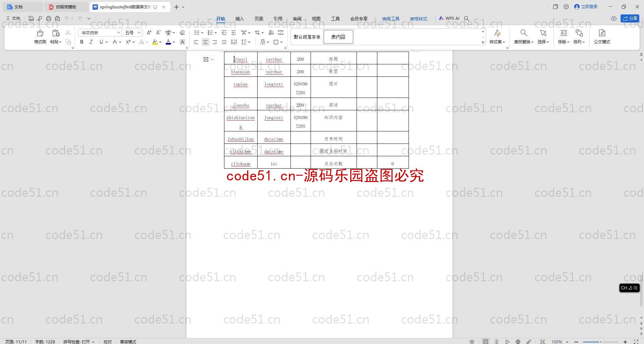Click the Format Painter (格式刷) icon
The height and width of the screenshot is (344, 644).
pyautogui.click(x=40, y=33)
